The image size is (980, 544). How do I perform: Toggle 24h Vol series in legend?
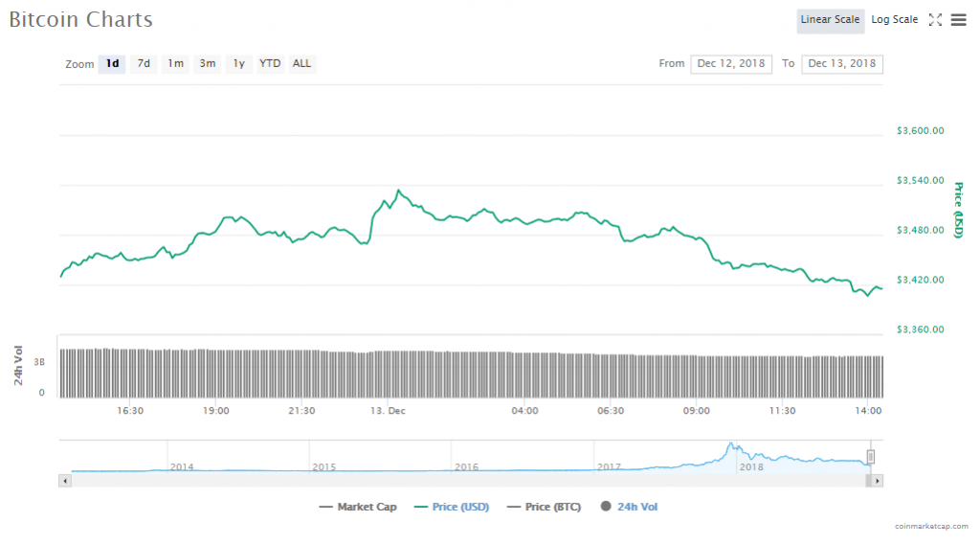click(629, 507)
